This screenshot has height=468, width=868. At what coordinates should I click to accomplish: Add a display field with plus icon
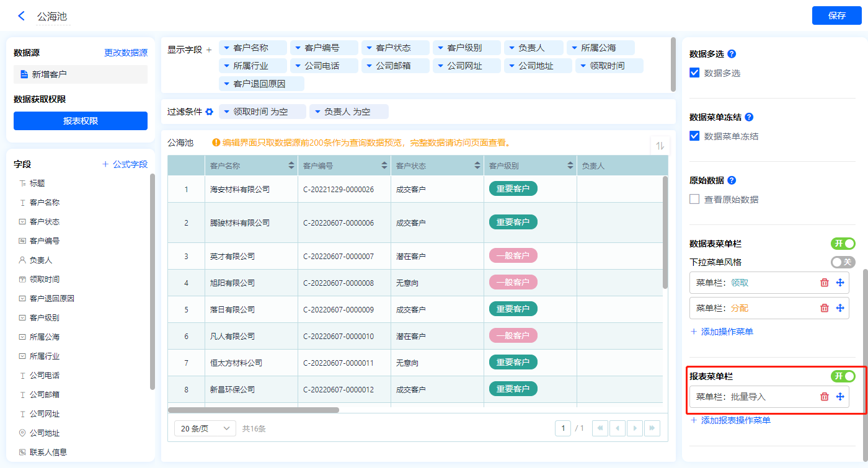[209, 50]
